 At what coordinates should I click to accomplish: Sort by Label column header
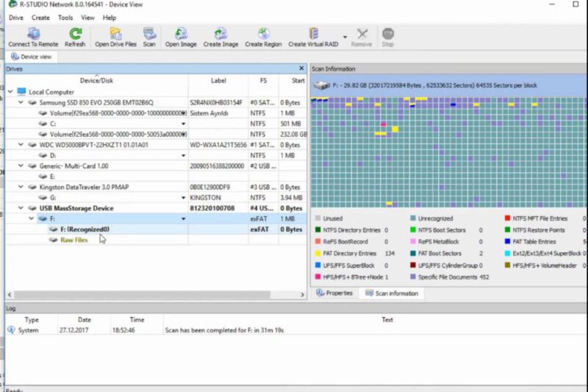tap(218, 80)
